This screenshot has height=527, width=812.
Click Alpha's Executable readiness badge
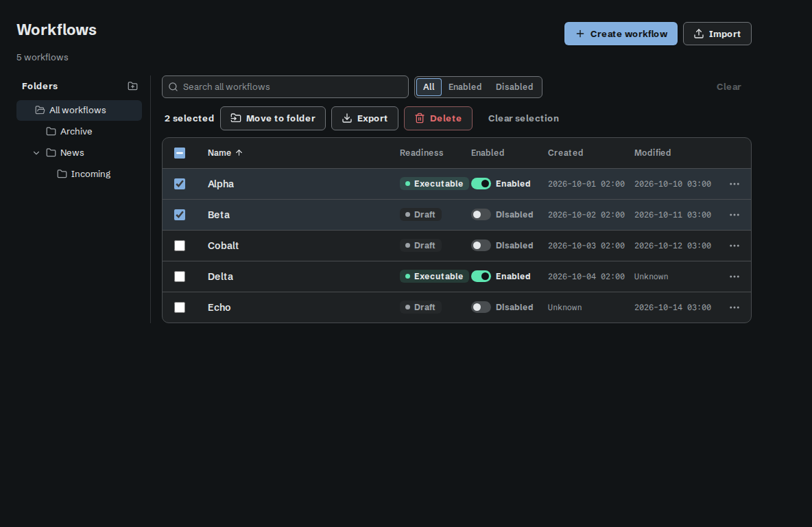point(434,183)
